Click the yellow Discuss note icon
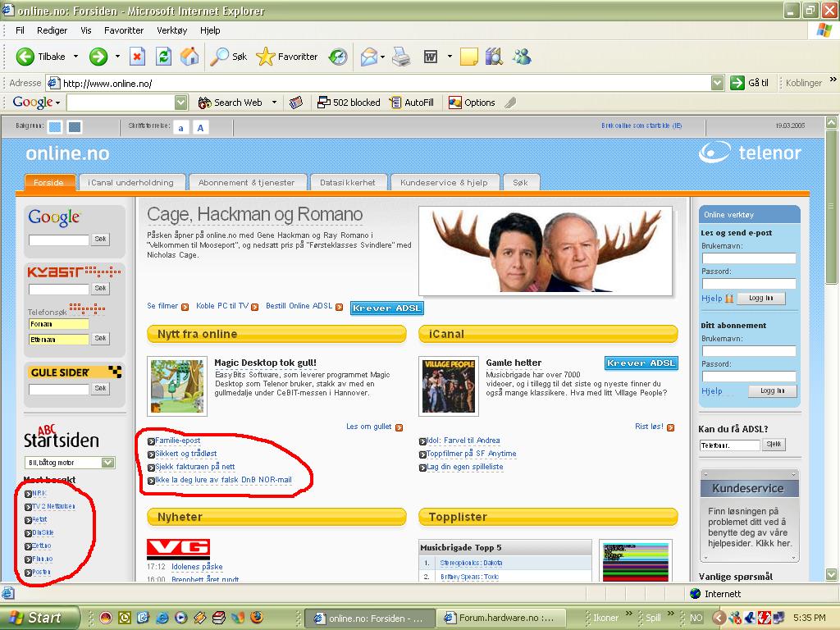Viewport: 840px width, 630px height. pos(468,57)
